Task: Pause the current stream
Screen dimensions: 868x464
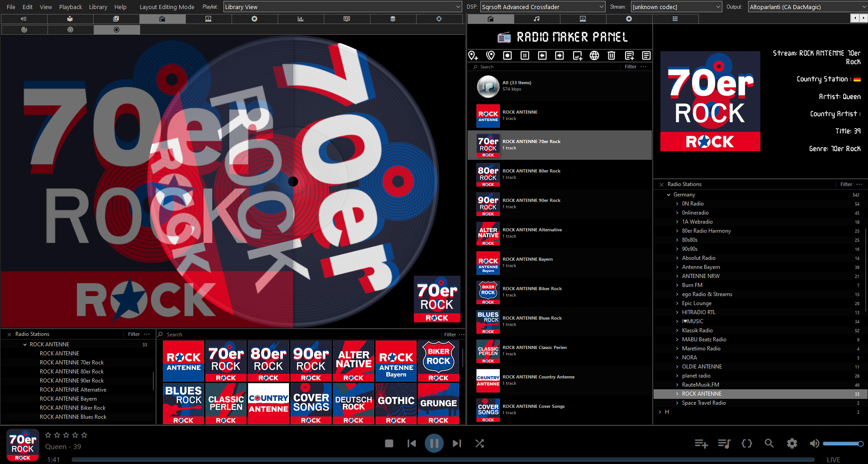Action: point(434,444)
